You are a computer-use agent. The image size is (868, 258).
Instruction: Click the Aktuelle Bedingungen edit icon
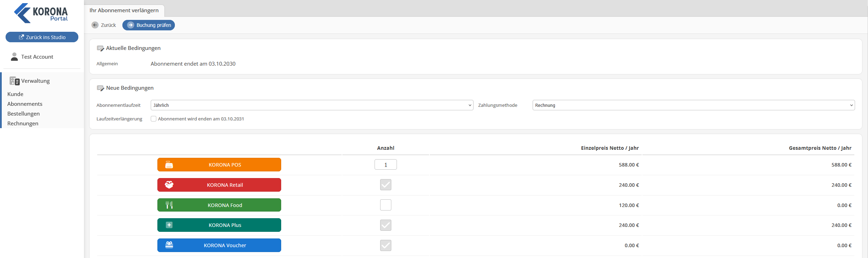click(x=100, y=48)
